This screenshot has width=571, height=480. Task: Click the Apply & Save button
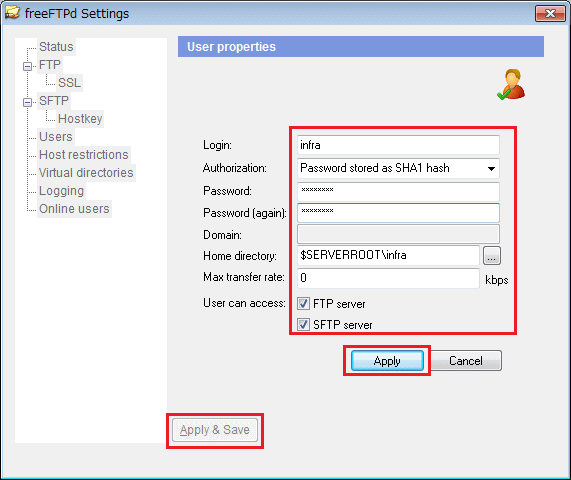(215, 430)
